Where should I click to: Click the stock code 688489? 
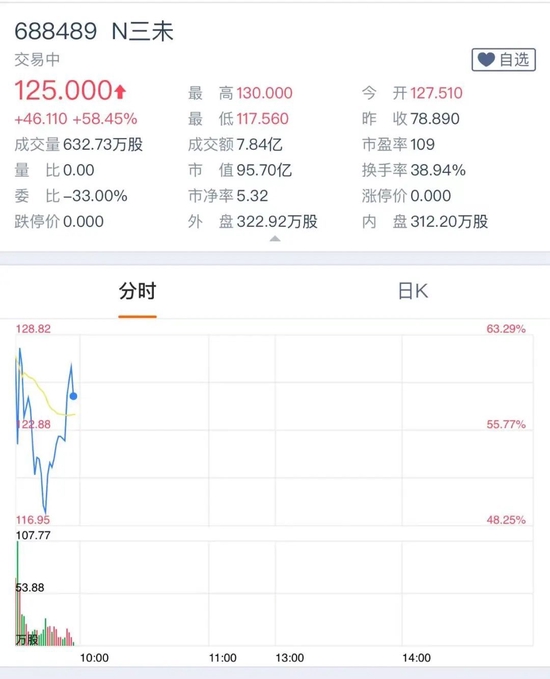pos(55,31)
